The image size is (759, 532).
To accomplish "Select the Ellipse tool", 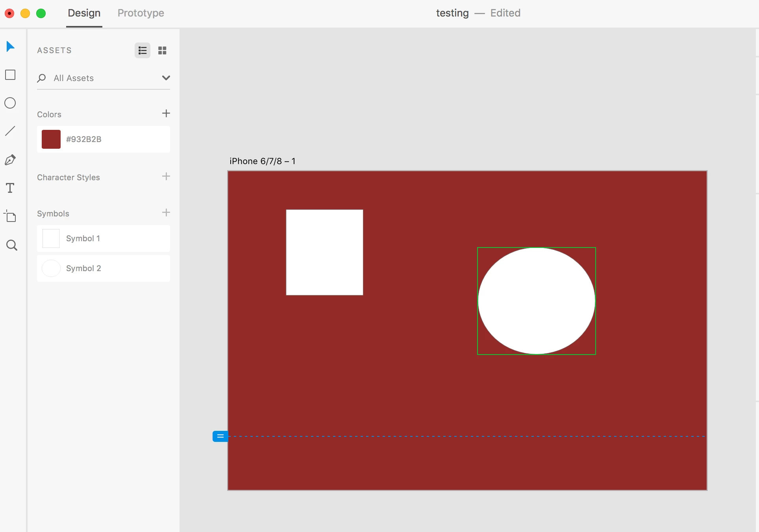I will [10, 103].
